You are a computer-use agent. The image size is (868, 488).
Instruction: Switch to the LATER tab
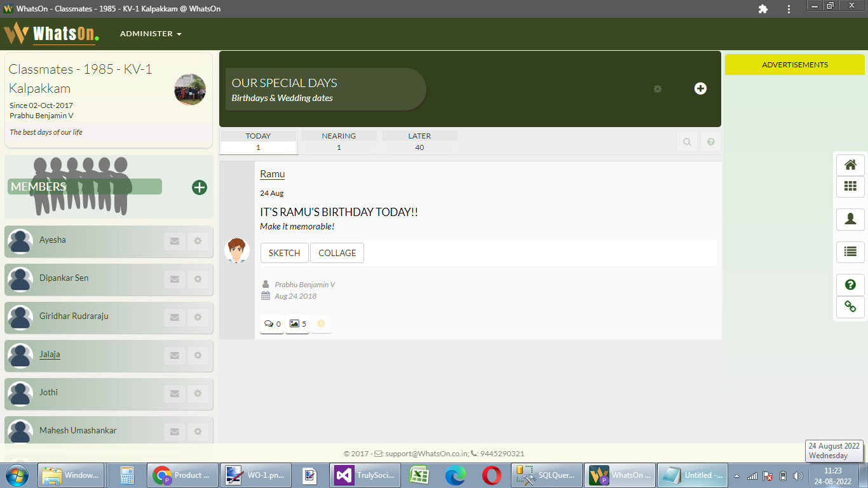point(419,142)
